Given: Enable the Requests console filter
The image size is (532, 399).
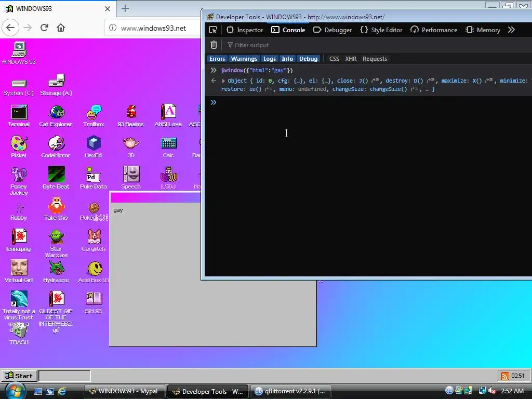Looking at the screenshot, I should coord(375,59).
